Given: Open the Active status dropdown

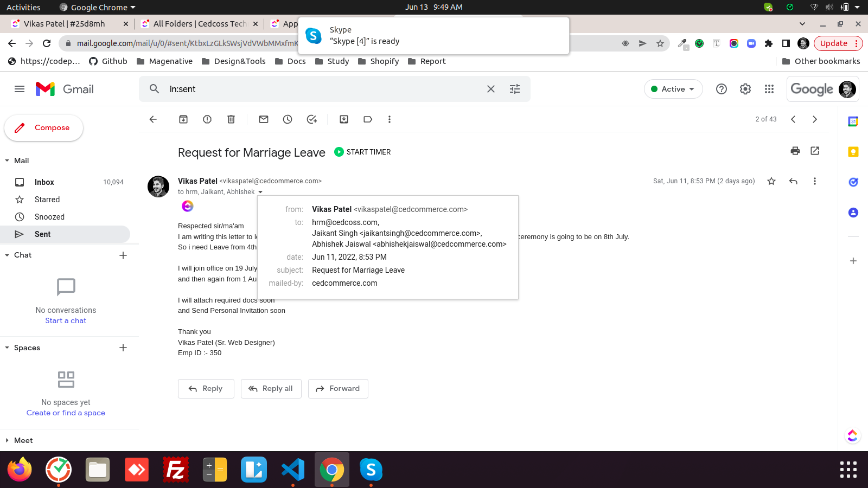Looking at the screenshot, I should point(673,89).
